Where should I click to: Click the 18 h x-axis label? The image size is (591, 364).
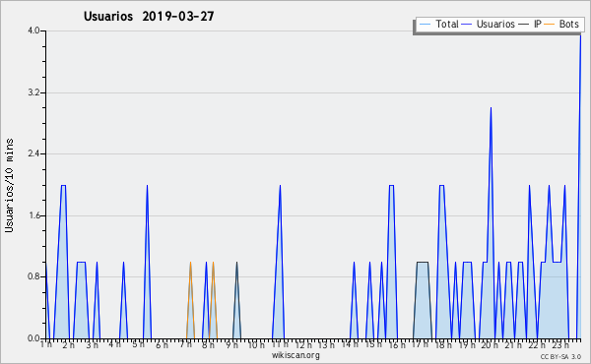click(443, 345)
